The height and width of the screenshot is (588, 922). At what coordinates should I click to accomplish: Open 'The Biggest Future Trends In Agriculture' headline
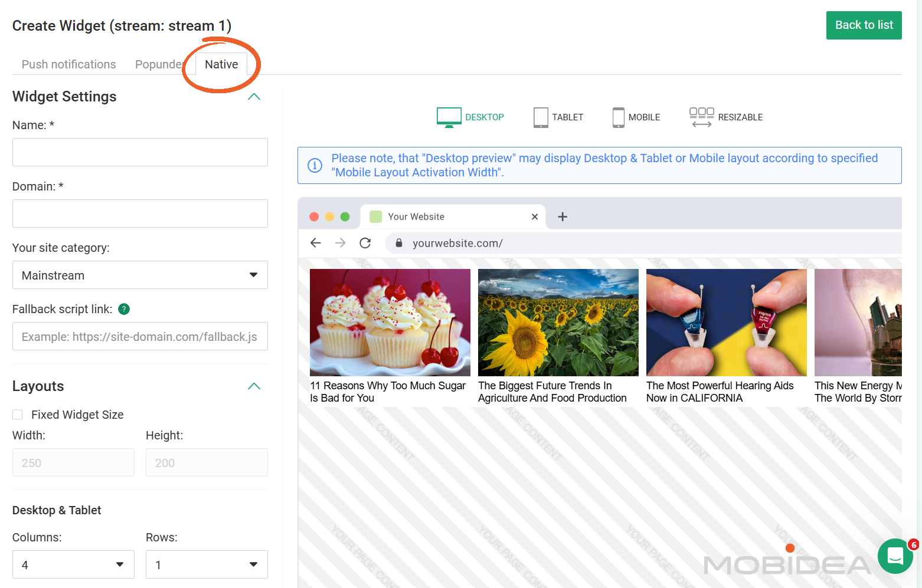click(552, 392)
